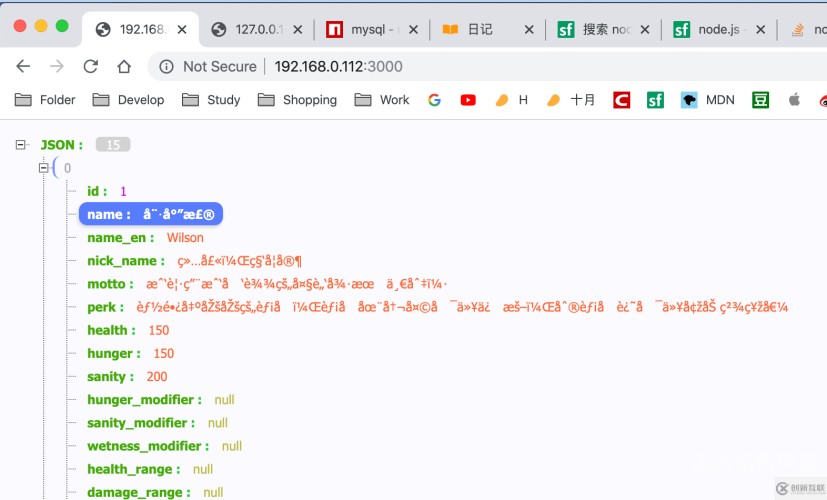The width and height of the screenshot is (827, 500).
Task: Open the Study bookmarks folder
Action: pos(211,100)
